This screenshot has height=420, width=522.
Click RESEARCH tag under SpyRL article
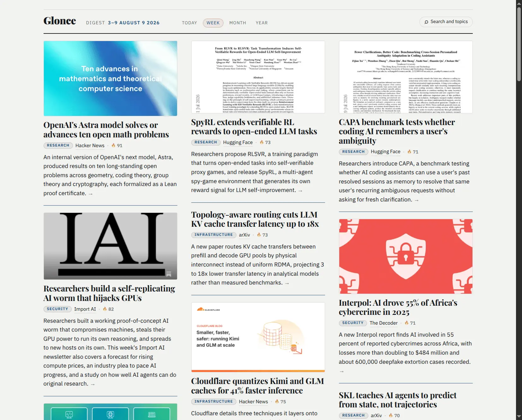(206, 142)
